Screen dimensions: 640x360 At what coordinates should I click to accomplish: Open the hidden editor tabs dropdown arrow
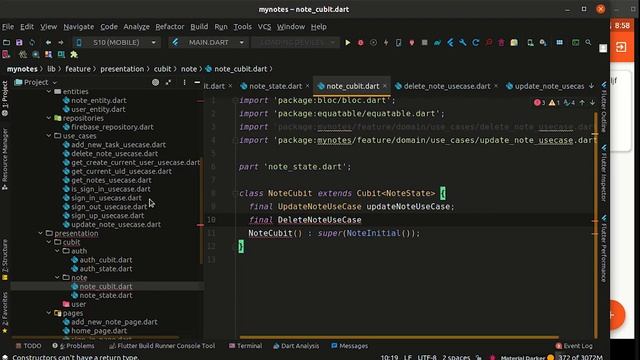pyautogui.click(x=591, y=86)
